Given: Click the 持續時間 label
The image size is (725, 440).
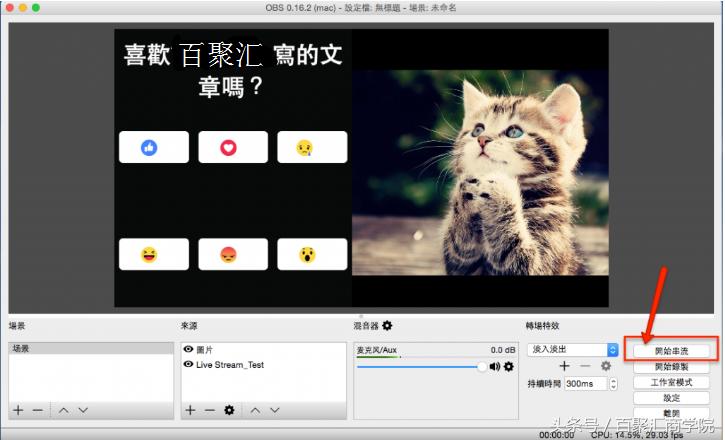Looking at the screenshot, I should point(544,384).
